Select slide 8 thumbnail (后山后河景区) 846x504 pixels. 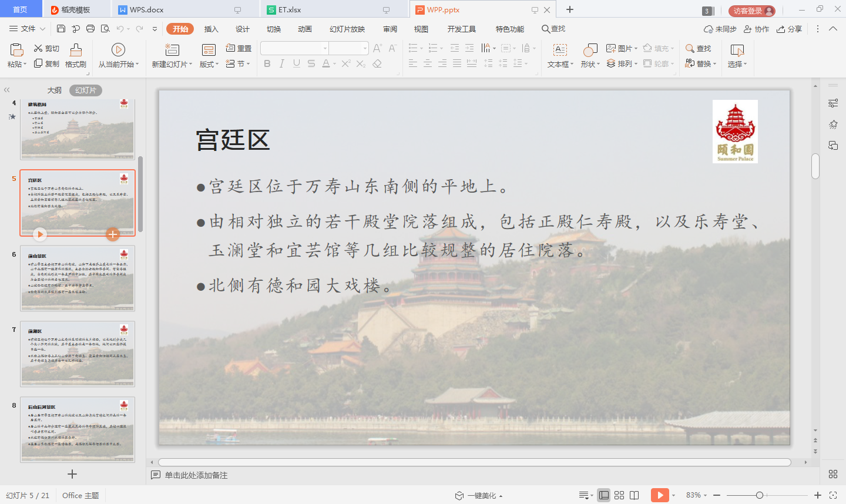(x=78, y=429)
